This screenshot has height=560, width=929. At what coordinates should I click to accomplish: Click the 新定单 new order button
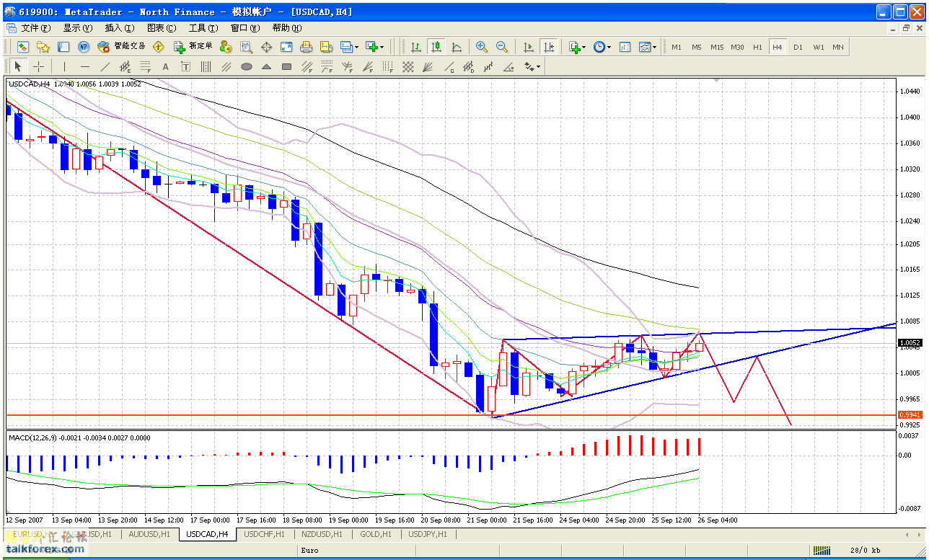tap(193, 47)
